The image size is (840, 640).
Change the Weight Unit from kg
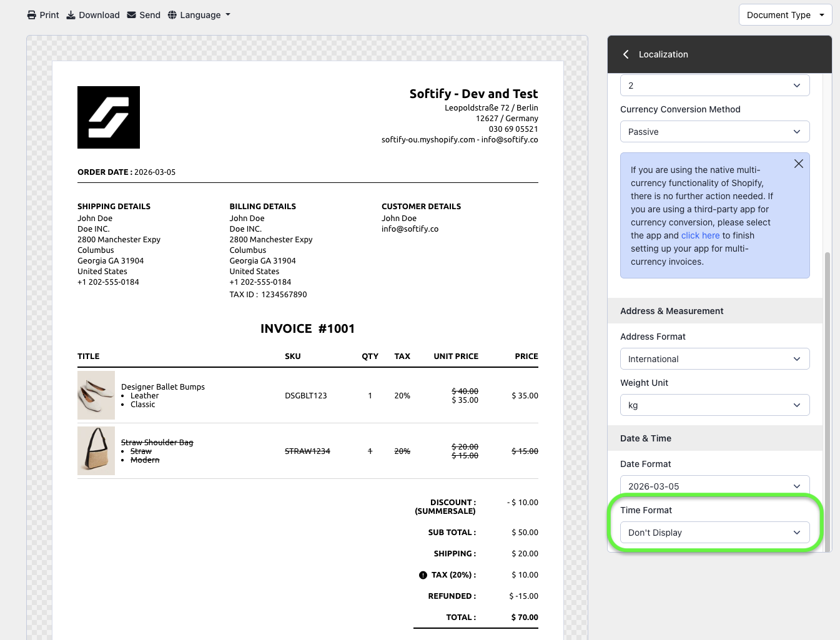[x=714, y=405]
